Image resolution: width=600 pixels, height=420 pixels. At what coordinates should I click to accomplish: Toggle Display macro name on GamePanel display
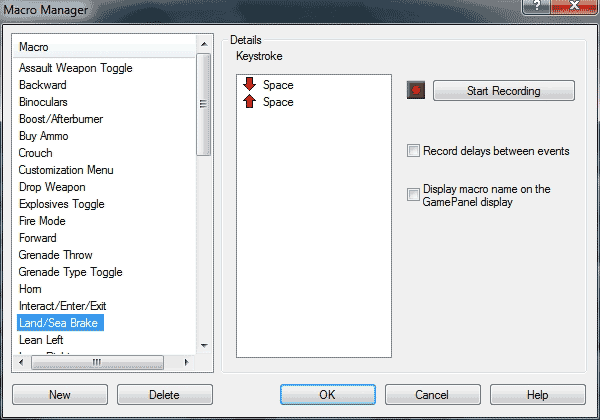(413, 194)
